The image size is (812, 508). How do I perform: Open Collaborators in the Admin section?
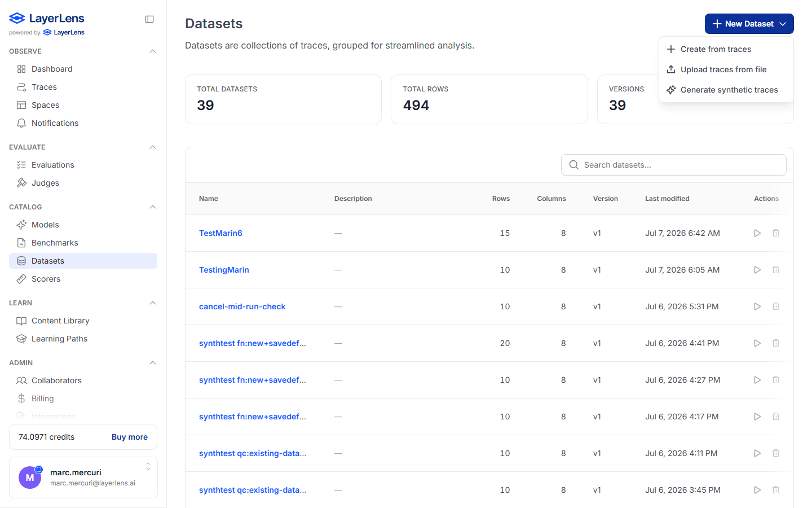coord(83,380)
